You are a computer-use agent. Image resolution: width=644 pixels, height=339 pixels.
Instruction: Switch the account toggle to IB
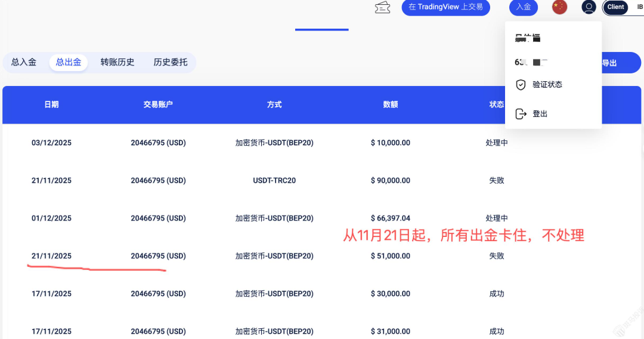639,7
